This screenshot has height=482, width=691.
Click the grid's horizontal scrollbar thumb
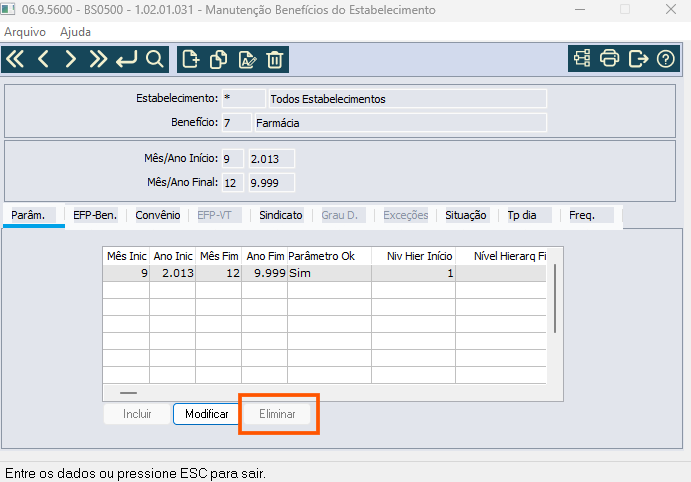(128, 393)
